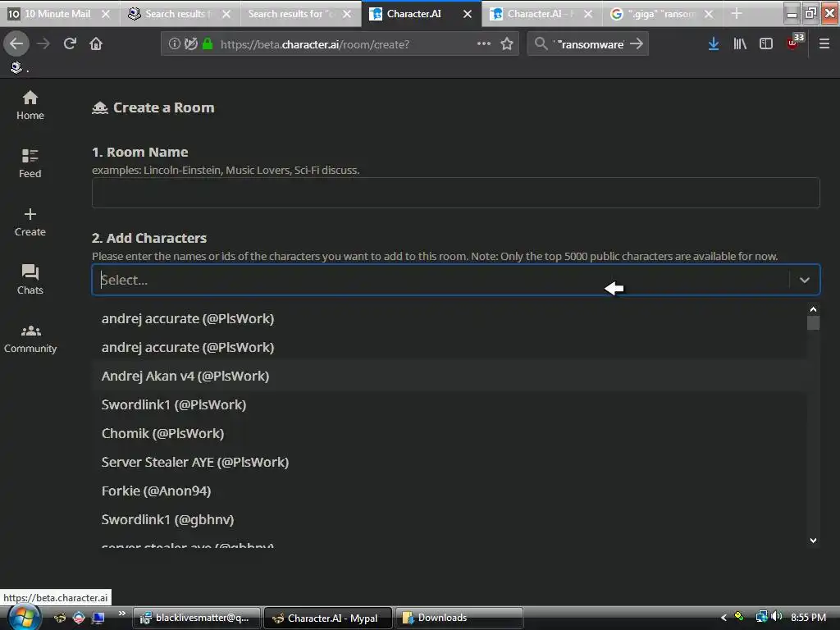Reload the current page
Viewport: 840px width, 630px height.
pos(70,44)
